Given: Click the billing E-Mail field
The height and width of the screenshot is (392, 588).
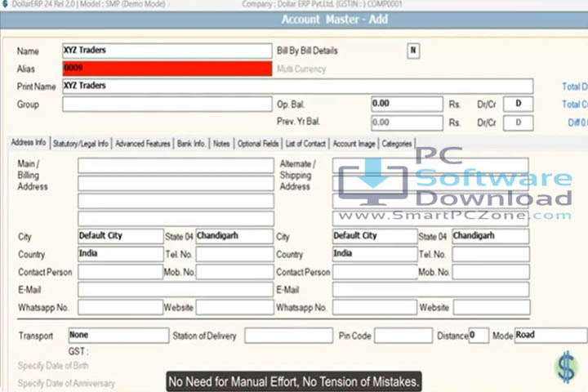Looking at the screenshot, I should 176,290.
